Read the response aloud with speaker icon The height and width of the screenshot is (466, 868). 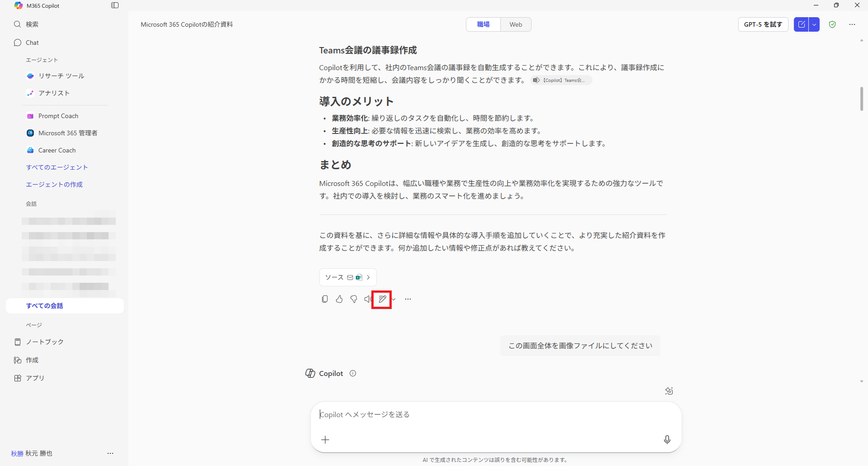click(x=368, y=299)
